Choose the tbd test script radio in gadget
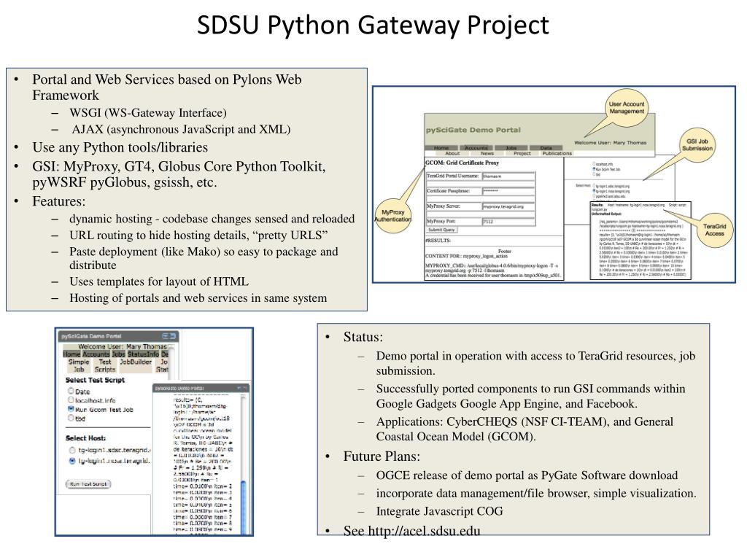The height and width of the screenshot is (560, 747). 71,418
